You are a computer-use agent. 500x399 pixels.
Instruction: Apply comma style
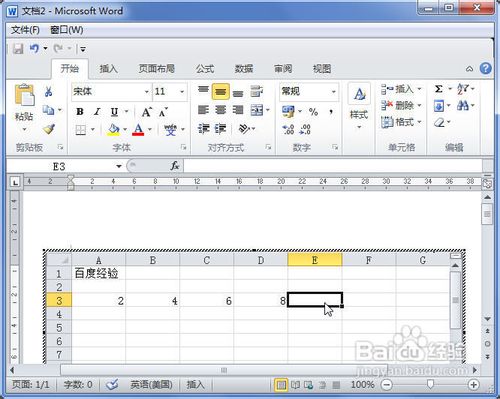pyautogui.click(x=331, y=112)
